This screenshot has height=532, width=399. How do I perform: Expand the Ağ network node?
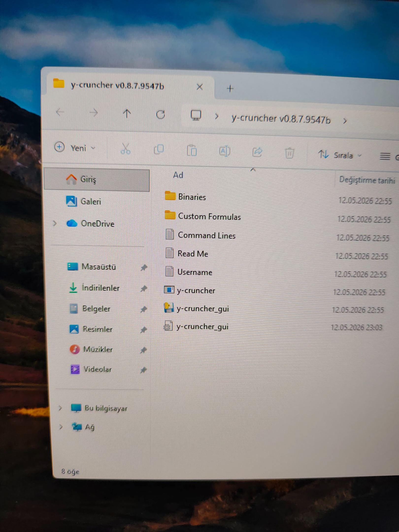pos(61,427)
